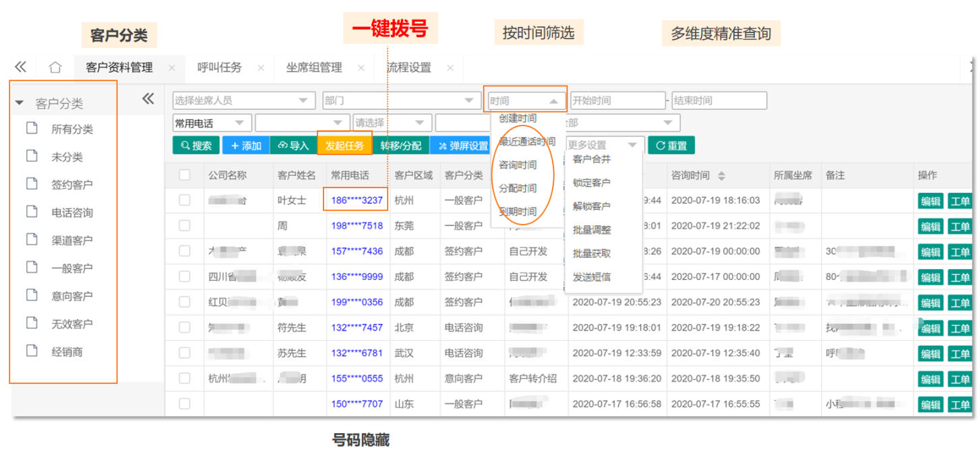The width and height of the screenshot is (980, 456).
Task: Collapse the tab bar using the double-chevron icon
Action: tap(20, 67)
